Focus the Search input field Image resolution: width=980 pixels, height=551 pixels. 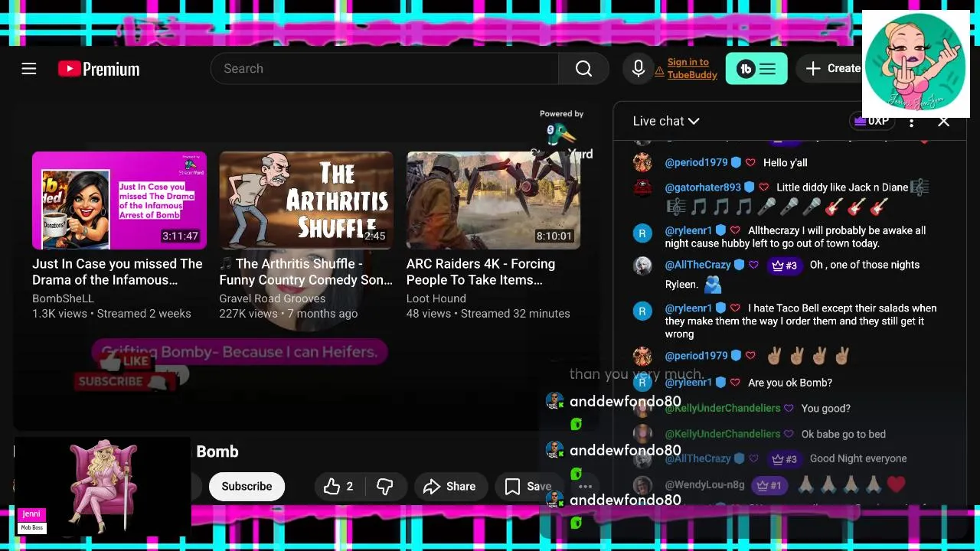click(x=384, y=69)
